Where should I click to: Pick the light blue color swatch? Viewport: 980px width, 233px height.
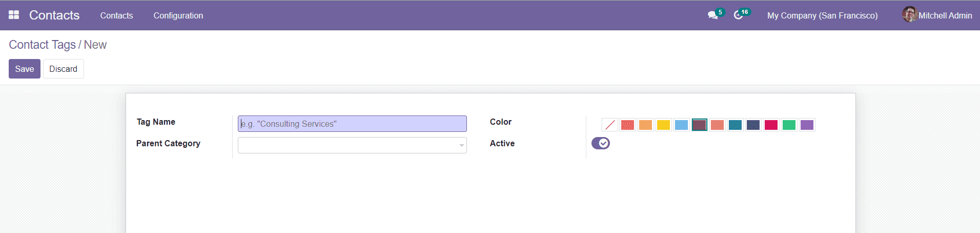(681, 125)
